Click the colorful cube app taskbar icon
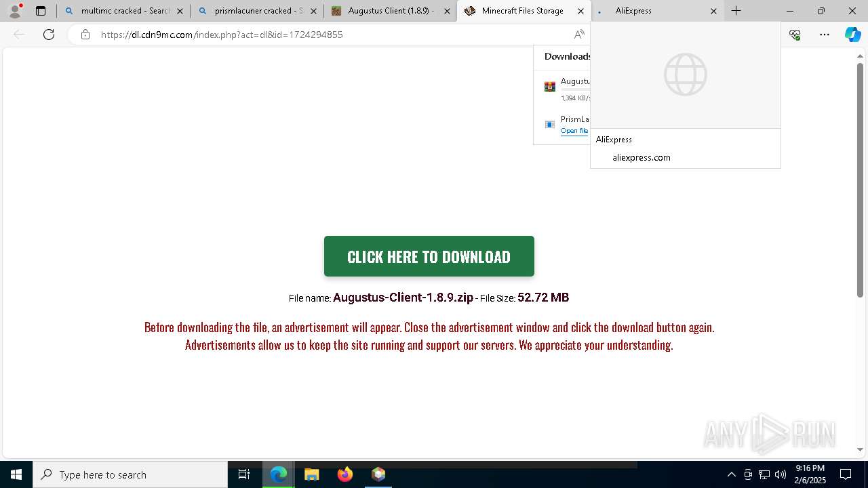 point(378,474)
